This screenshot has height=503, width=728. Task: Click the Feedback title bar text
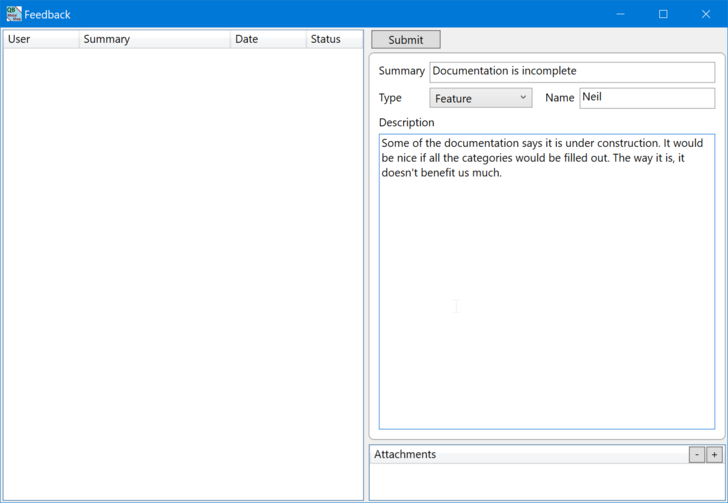coord(48,15)
